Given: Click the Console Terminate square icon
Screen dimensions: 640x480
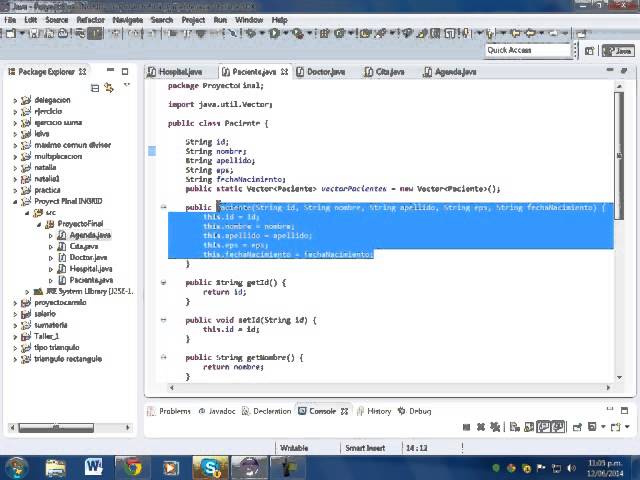Looking at the screenshot, I should [x=467, y=427].
